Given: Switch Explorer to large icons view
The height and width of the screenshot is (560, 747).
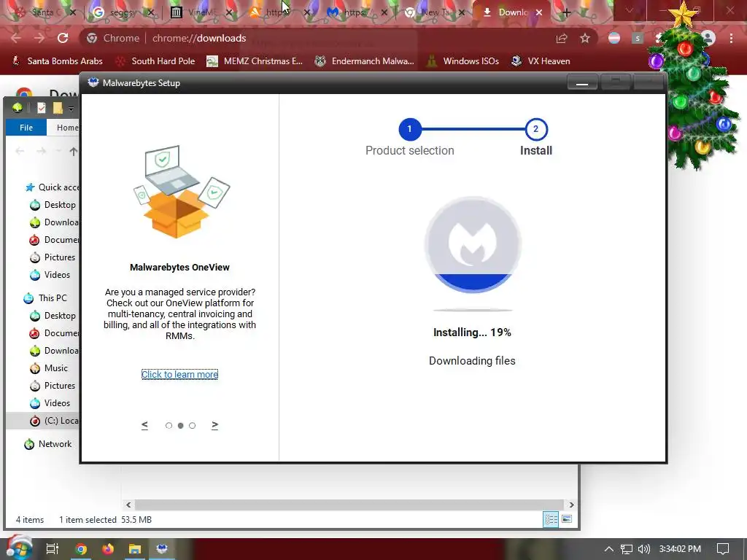Looking at the screenshot, I should tap(567, 519).
